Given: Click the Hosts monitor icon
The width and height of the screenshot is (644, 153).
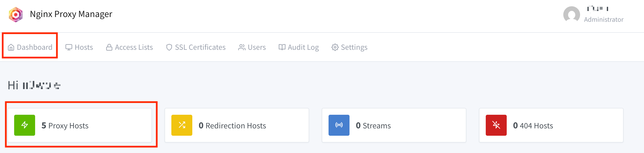Looking at the screenshot, I should pos(69,47).
